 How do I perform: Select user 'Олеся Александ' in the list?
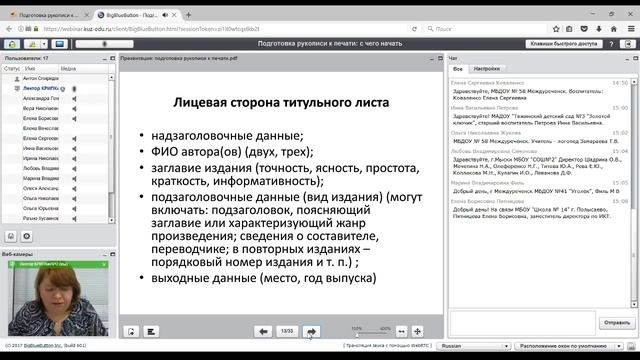tap(40, 188)
